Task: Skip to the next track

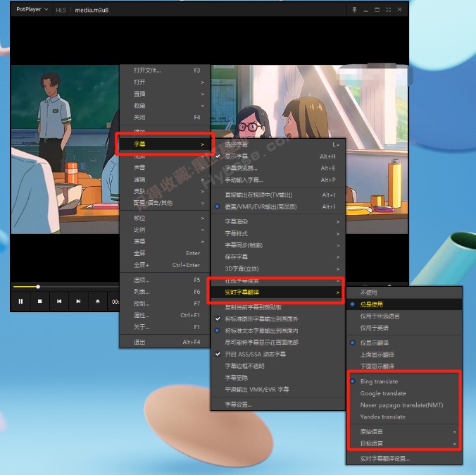Action: [78, 301]
